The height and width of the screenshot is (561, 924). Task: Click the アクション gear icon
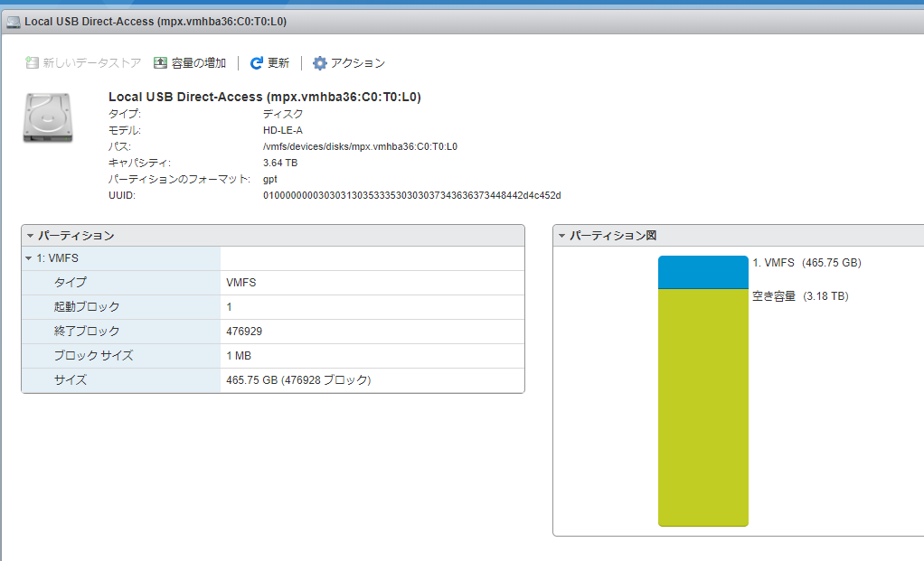(319, 63)
